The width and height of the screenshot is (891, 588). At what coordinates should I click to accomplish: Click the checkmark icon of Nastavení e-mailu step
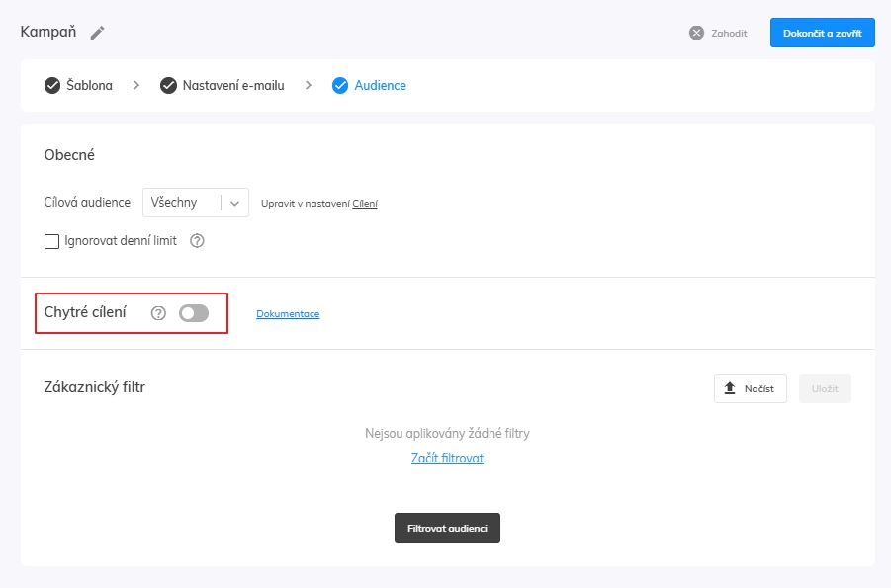pos(168,86)
